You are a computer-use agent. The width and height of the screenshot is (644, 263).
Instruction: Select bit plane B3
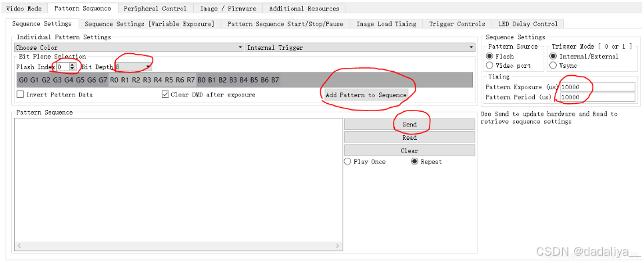pos(234,80)
